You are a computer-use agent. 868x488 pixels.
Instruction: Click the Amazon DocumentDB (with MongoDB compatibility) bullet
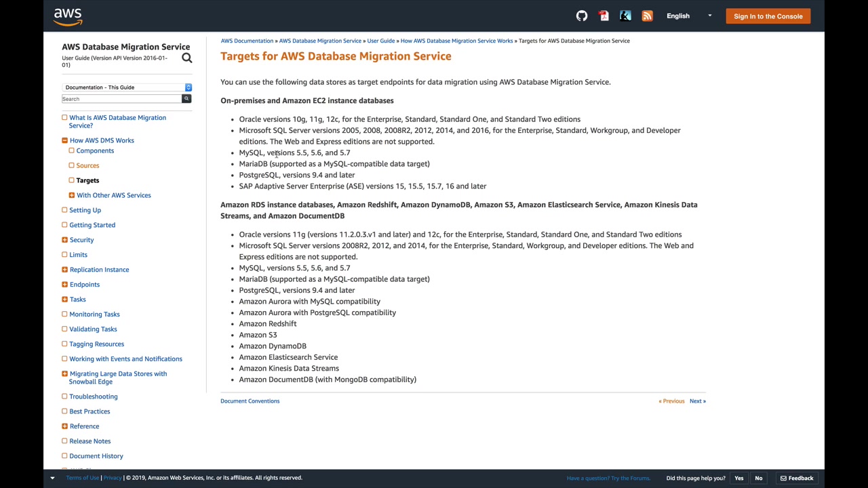328,380
